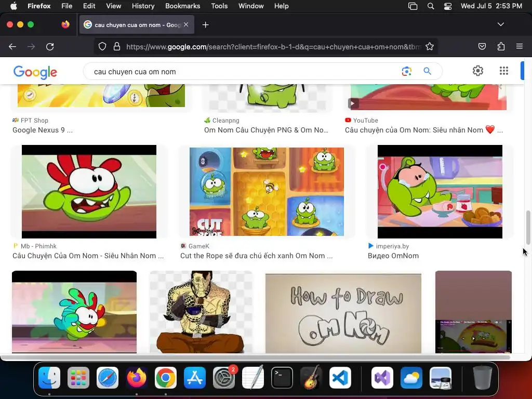
Task: Open the tracking protection shield icon
Action: click(x=102, y=46)
